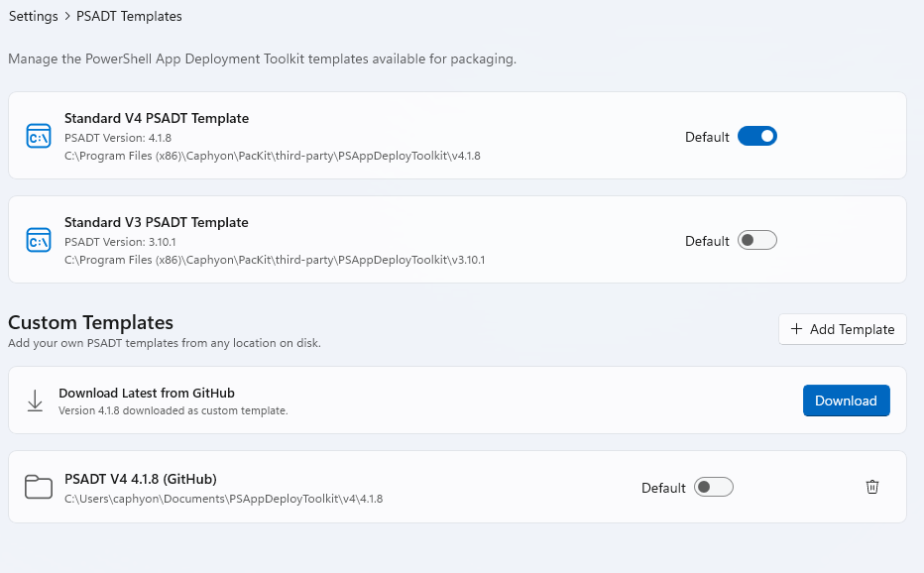Delete the PSADT V4 4.1.8 GitHub template
Viewport: 924px width, 573px height.
point(872,487)
